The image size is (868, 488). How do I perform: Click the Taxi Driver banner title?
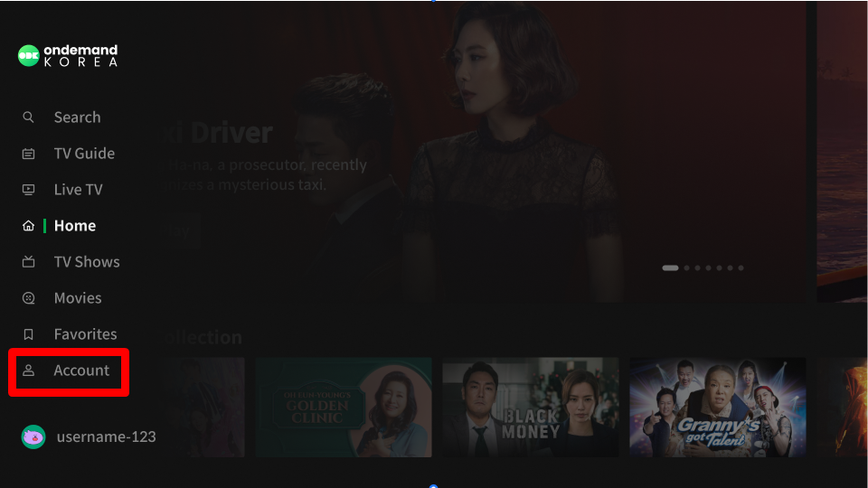pyautogui.click(x=219, y=133)
